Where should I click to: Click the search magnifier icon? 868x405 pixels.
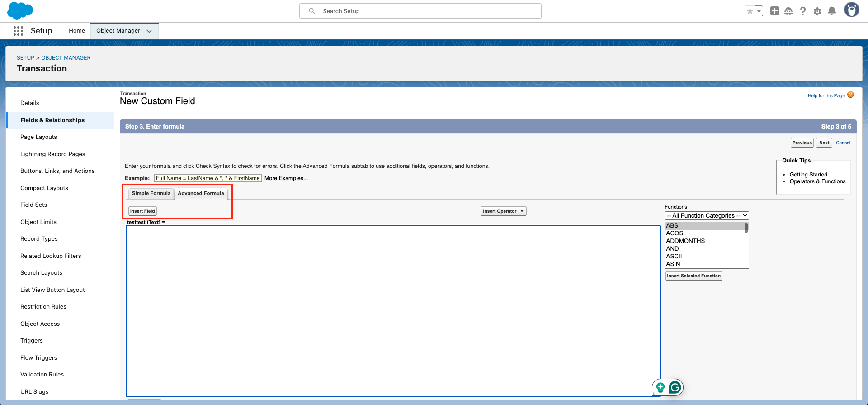tap(312, 11)
